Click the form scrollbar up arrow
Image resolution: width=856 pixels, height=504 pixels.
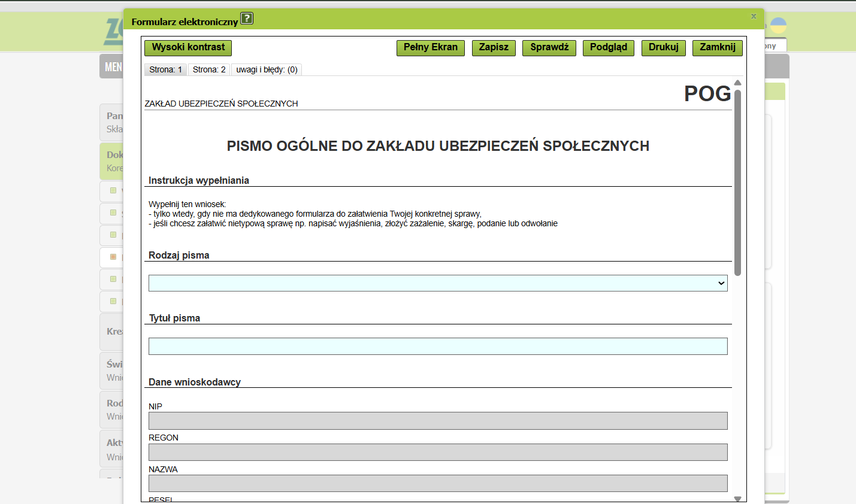point(737,83)
